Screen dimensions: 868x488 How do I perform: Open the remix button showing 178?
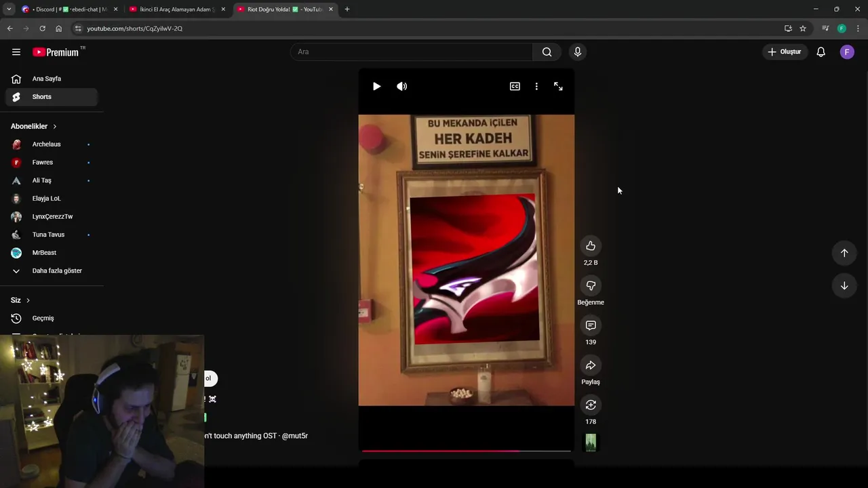[x=591, y=405]
